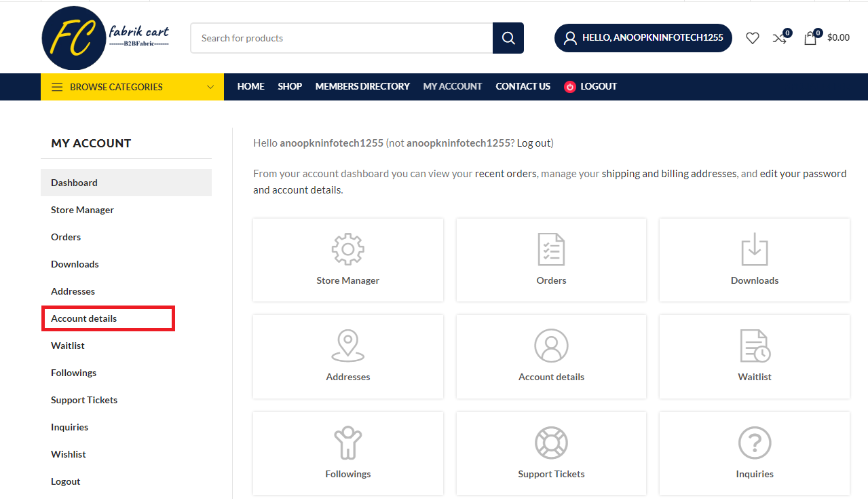Open the Followings person tile

coord(348,454)
